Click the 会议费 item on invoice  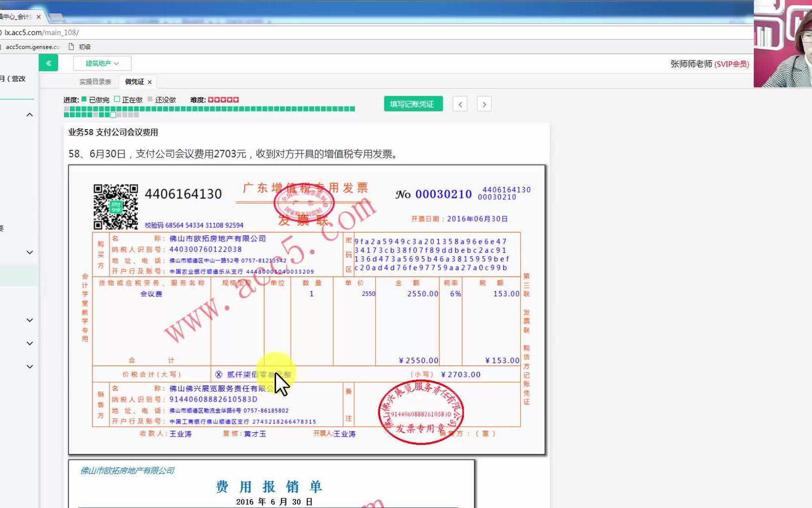click(x=151, y=294)
